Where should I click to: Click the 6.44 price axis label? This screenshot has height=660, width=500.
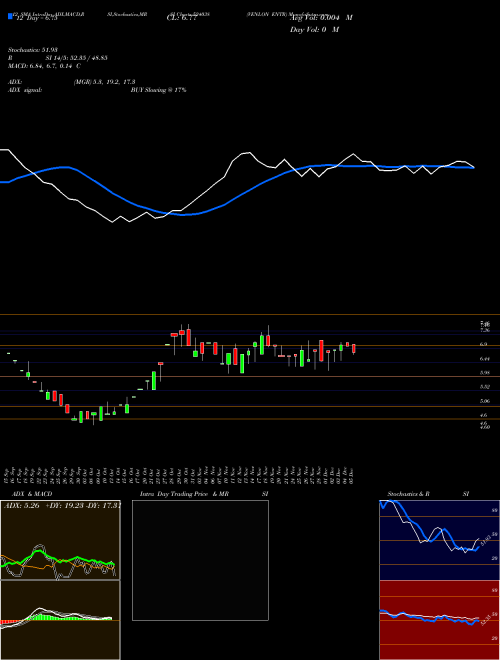484,359
